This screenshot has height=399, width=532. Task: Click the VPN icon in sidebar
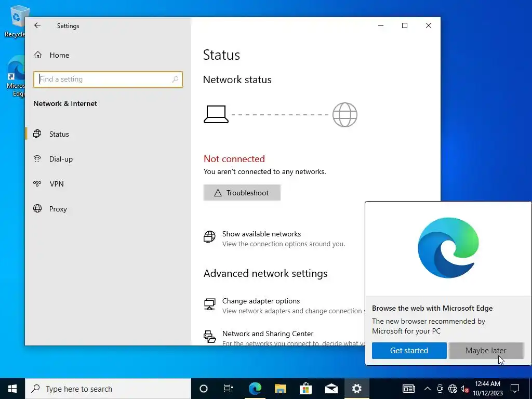coord(37,183)
